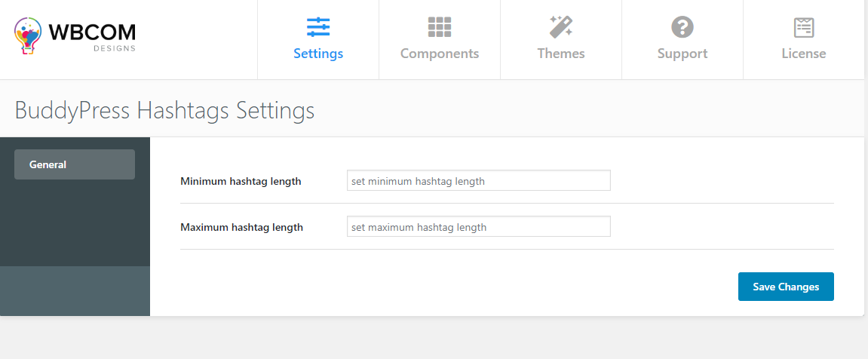Focus the maximum hashtag length field
This screenshot has width=868, height=359.
[x=479, y=226]
